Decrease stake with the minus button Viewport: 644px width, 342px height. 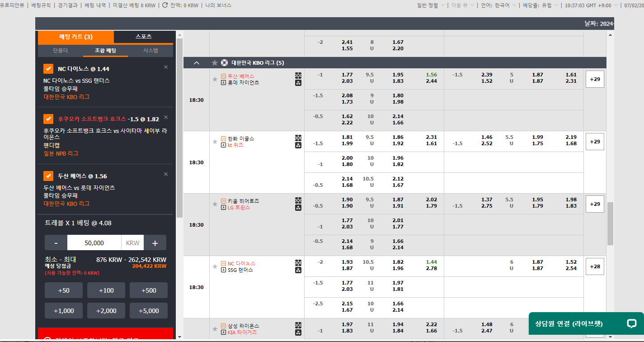56,243
